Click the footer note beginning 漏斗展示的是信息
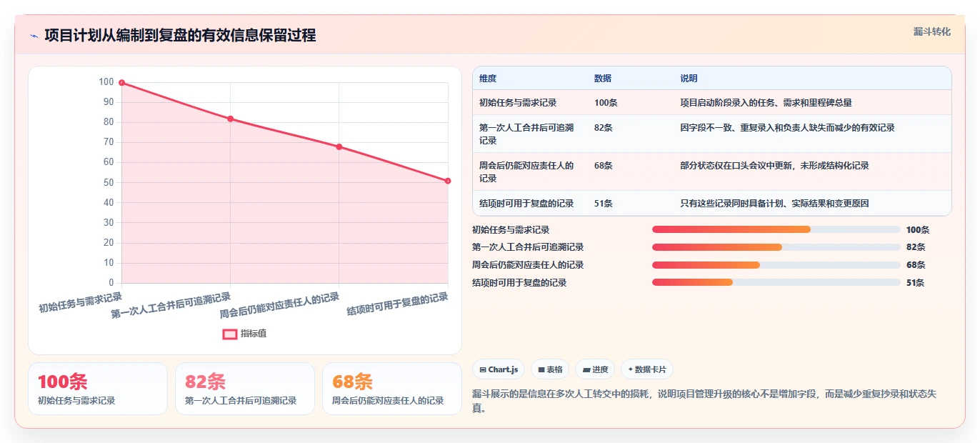This screenshot has height=443, width=980. (x=704, y=401)
